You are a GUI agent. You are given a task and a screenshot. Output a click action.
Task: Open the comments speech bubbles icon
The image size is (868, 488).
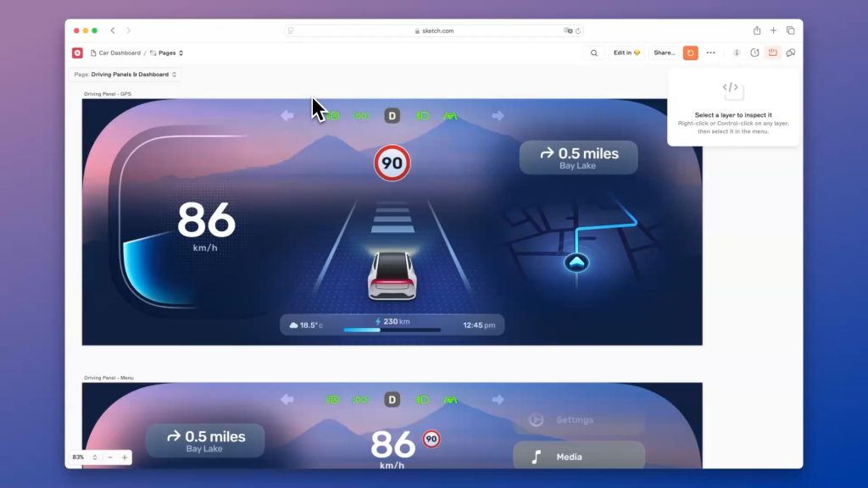(791, 53)
